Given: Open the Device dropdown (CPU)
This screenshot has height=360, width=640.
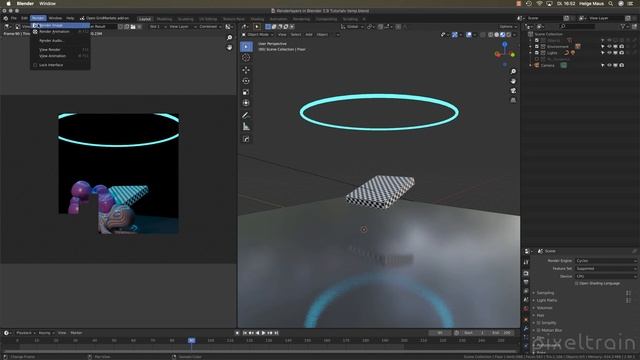Looking at the screenshot, I should [x=606, y=276].
